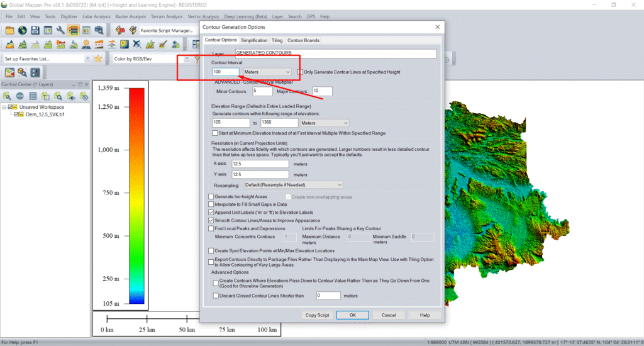
Task: Toggle Dem_12.5_SVK.tif layer visibility checkbox
Action: point(17,114)
